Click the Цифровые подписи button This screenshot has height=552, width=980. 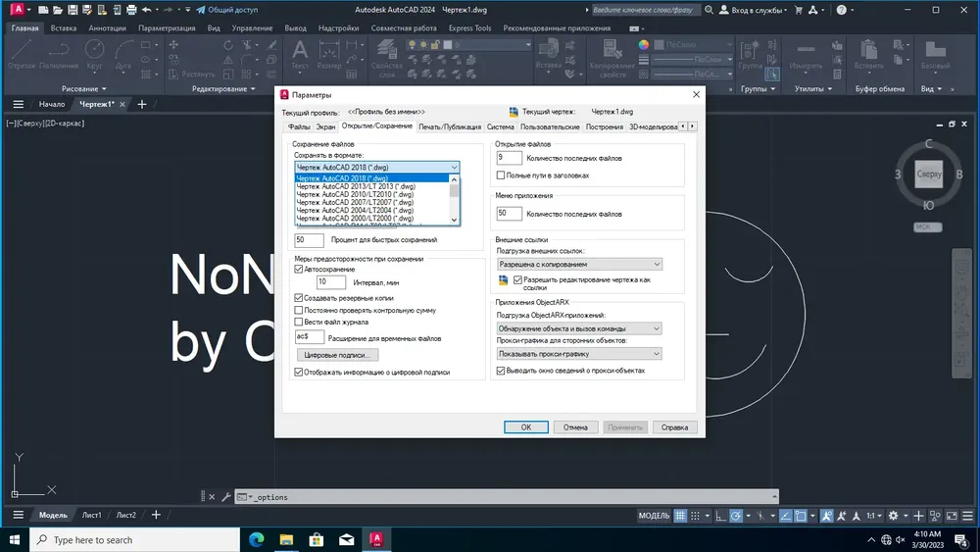(337, 355)
